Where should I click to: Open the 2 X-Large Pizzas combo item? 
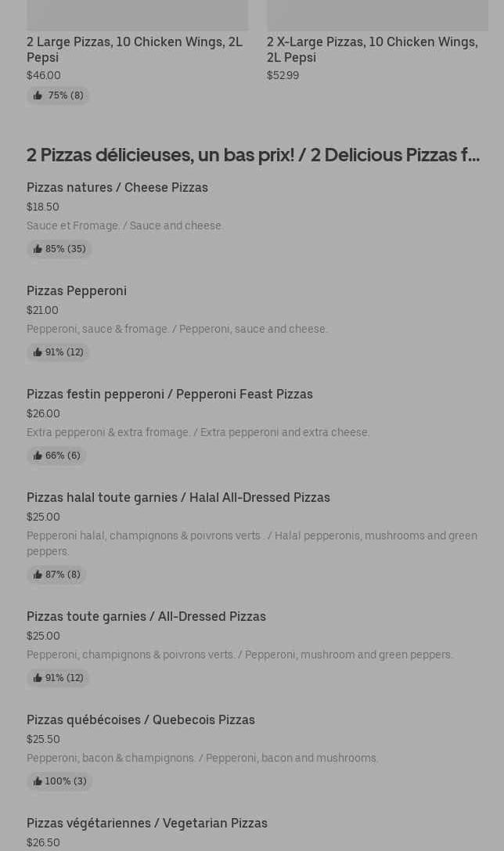pyautogui.click(x=372, y=49)
